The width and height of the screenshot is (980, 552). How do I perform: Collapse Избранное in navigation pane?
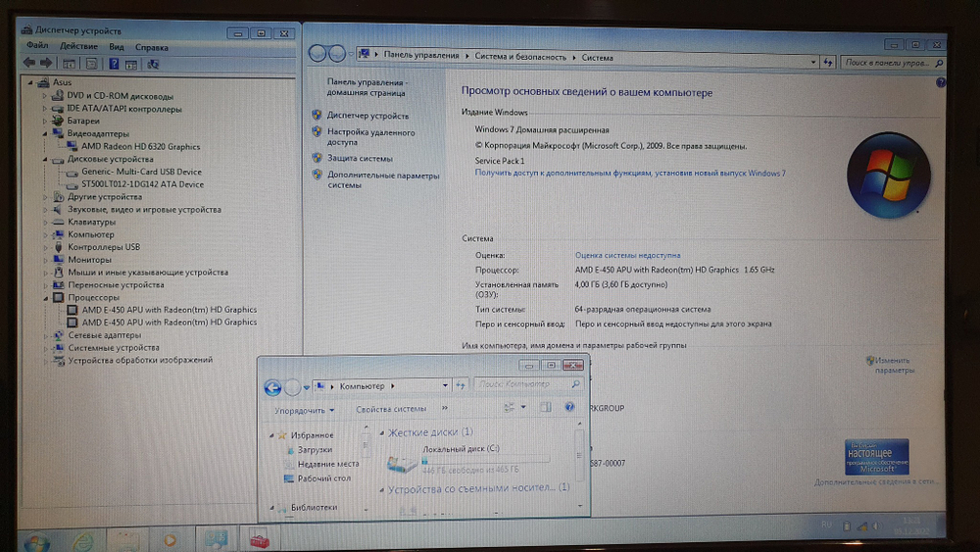point(271,435)
